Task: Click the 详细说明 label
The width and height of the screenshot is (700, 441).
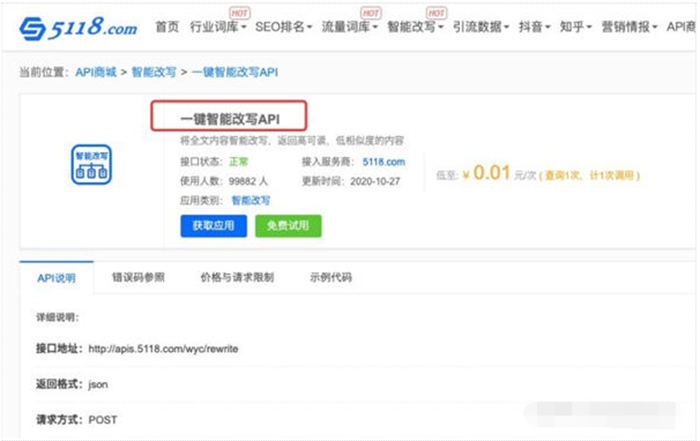Action: [x=57, y=317]
